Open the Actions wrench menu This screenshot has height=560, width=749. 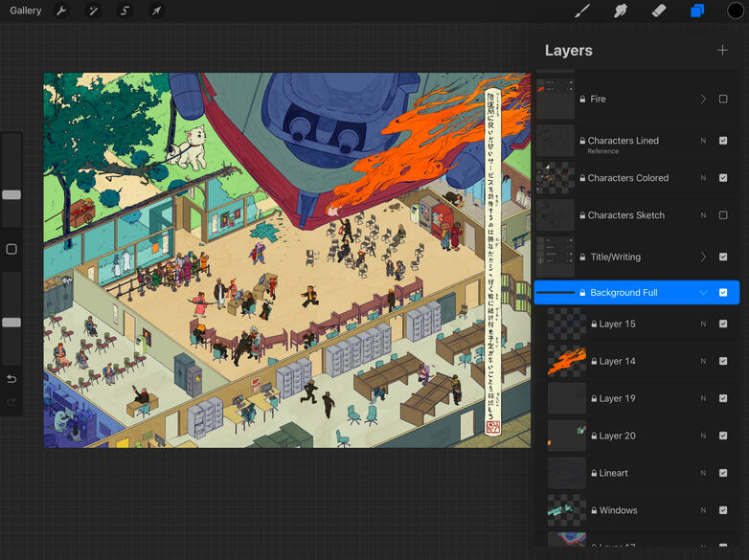click(61, 11)
